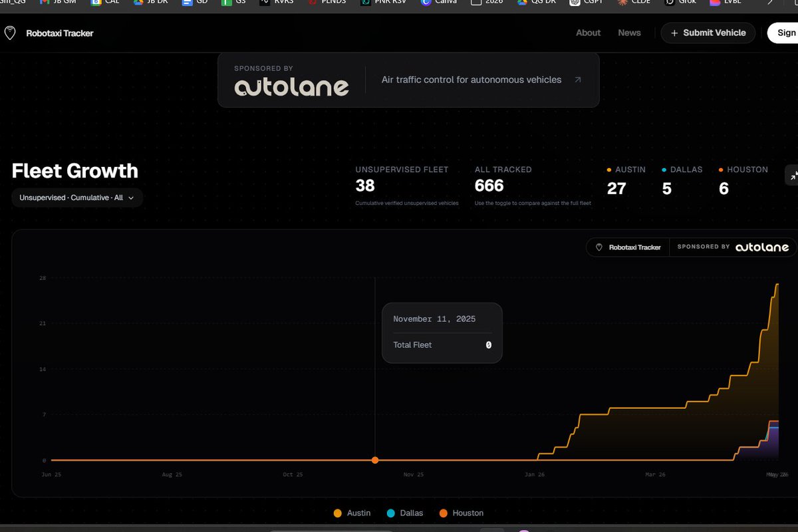The image size is (798, 532).
Task: Click the orange data point on the chart
Action: [x=375, y=460]
